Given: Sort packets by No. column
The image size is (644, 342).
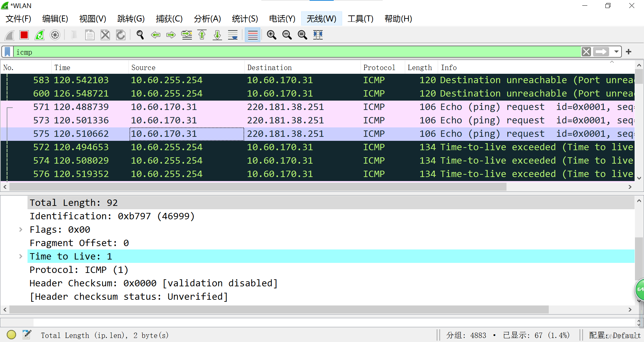Looking at the screenshot, I should click(x=26, y=68).
